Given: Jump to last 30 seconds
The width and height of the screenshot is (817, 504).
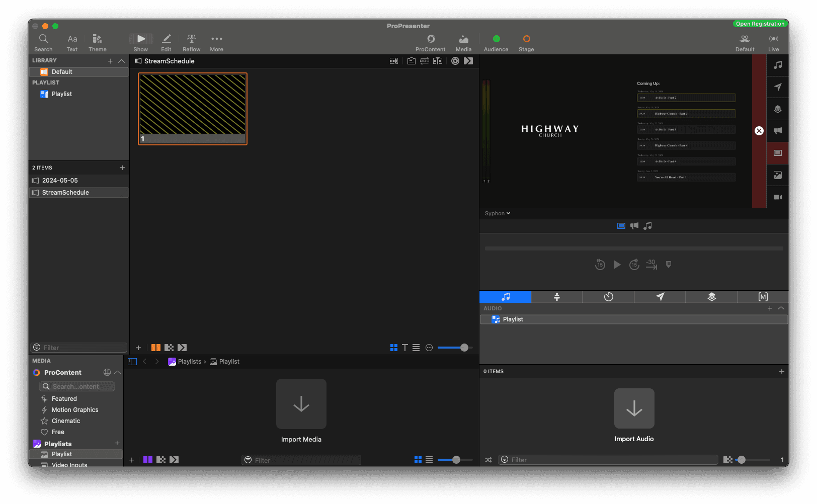Looking at the screenshot, I should (x=651, y=265).
